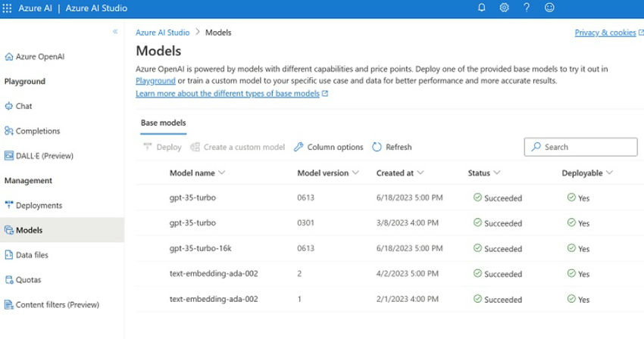Select the gpt-35-turbo version 0613 row name

[x=192, y=197]
